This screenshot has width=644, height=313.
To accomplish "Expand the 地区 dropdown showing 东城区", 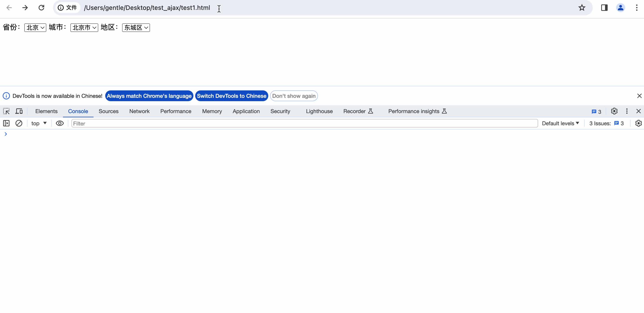I will [x=136, y=27].
